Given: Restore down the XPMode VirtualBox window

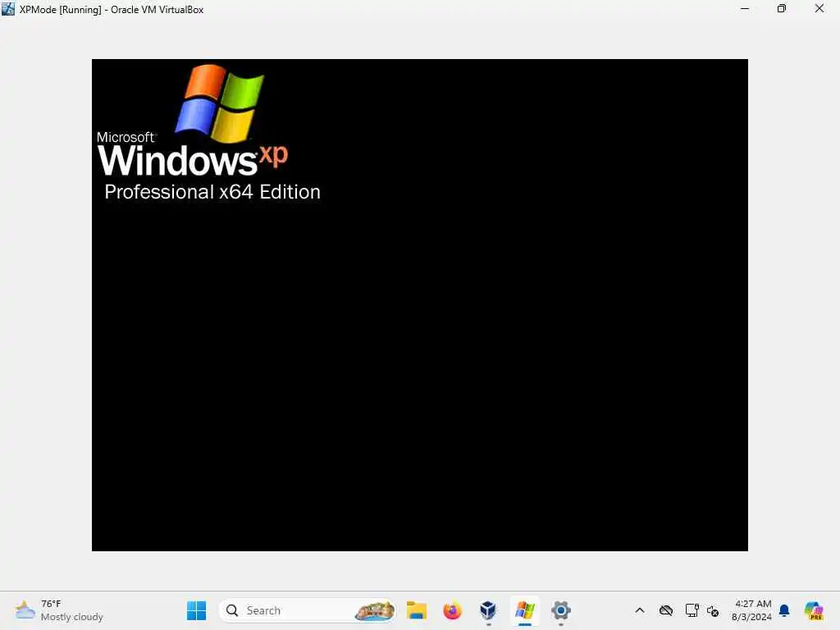Looking at the screenshot, I should tap(782, 8).
